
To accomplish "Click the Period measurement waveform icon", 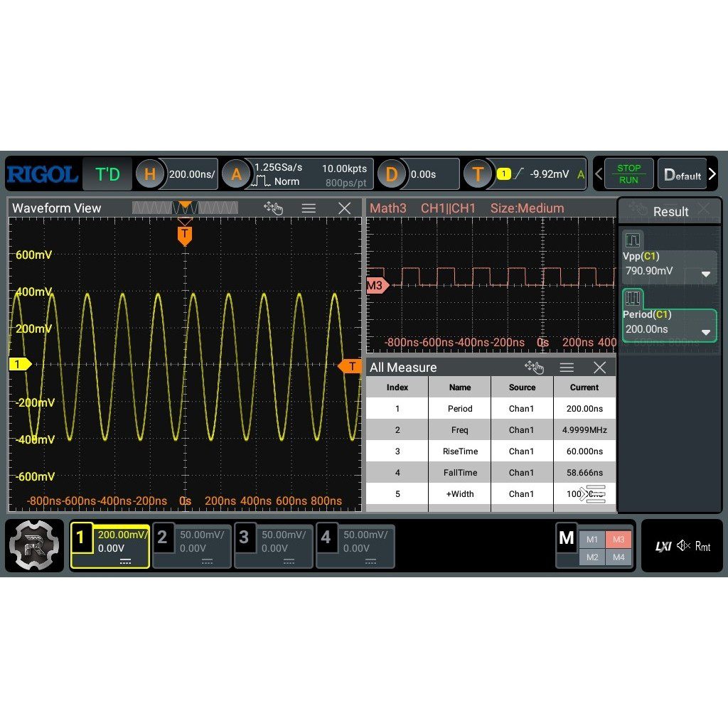I will [x=633, y=298].
